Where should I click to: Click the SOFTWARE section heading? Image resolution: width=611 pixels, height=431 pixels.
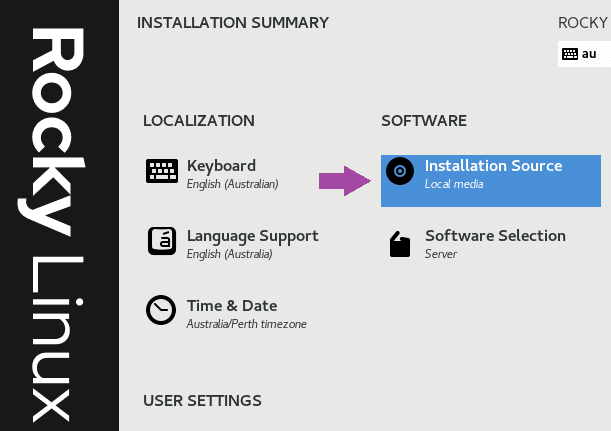[424, 121]
